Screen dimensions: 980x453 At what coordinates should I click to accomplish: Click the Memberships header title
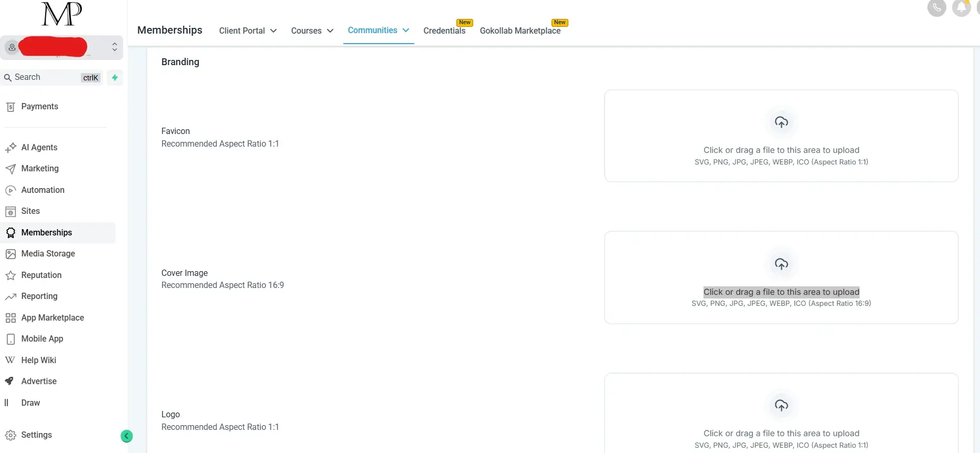pos(170,30)
